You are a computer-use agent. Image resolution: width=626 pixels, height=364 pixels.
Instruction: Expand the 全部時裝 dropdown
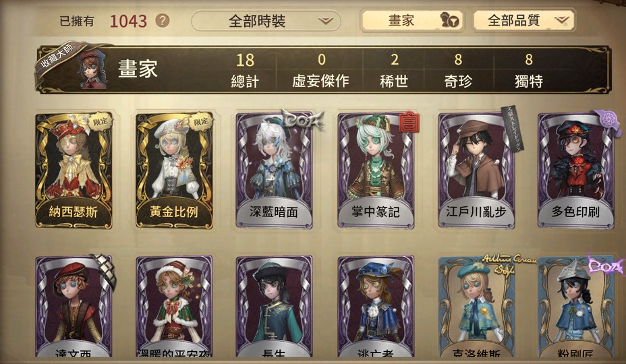(x=266, y=21)
